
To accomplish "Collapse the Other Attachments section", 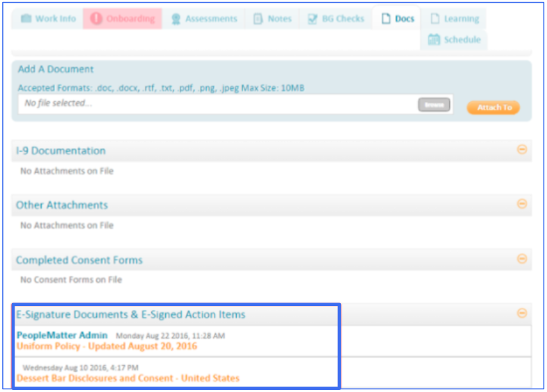I will pyautogui.click(x=522, y=204).
